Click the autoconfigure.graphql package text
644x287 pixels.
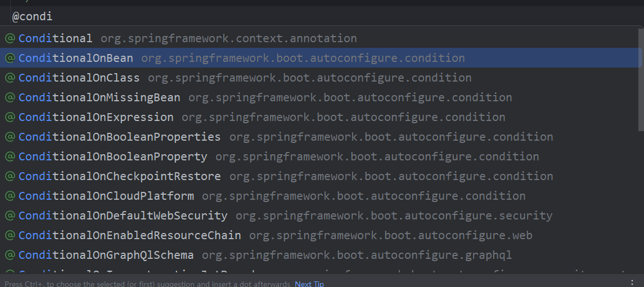click(357, 255)
